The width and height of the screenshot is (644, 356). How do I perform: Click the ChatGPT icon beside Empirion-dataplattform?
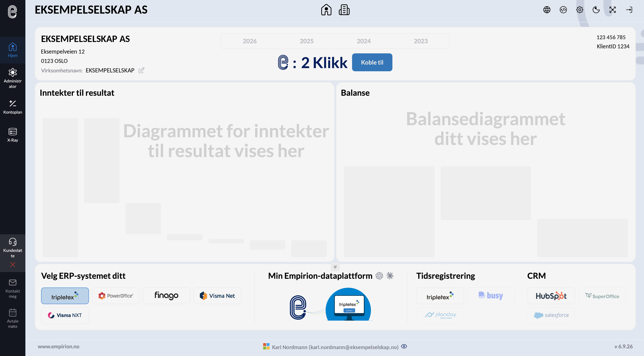pyautogui.click(x=379, y=276)
